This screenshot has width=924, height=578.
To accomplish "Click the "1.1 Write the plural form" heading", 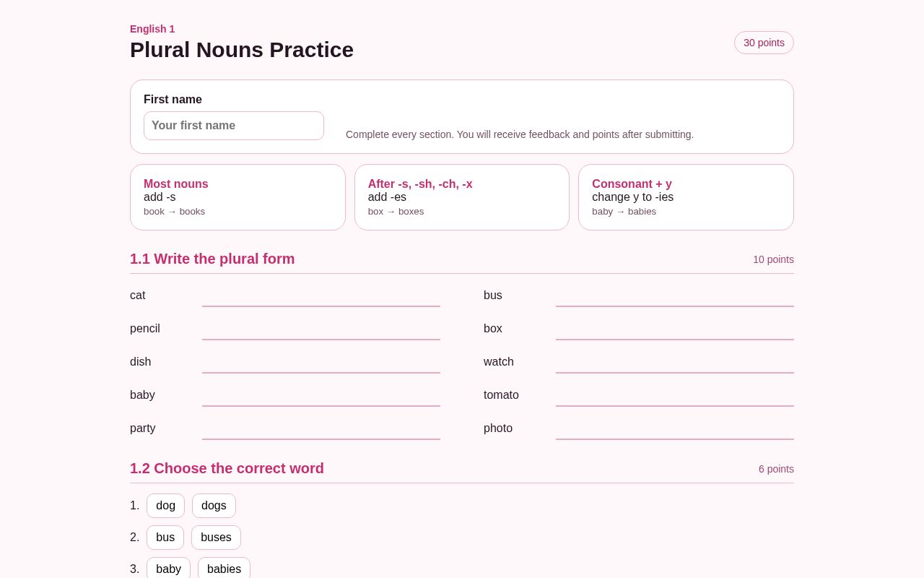I will pos(212,259).
